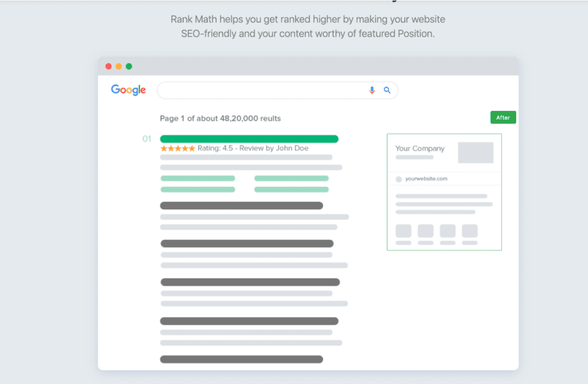The height and width of the screenshot is (384, 588).
Task: Click the magnifying glass search icon
Action: (x=387, y=90)
